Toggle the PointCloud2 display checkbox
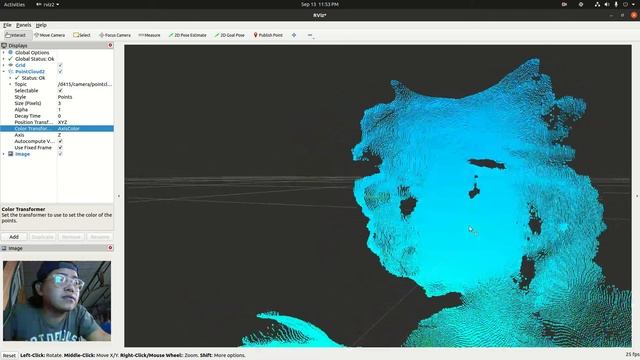This screenshot has width=640, height=360. (60, 71)
